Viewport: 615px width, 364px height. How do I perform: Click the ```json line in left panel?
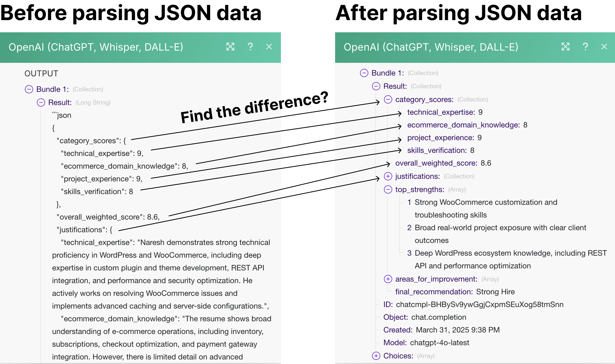(62, 115)
